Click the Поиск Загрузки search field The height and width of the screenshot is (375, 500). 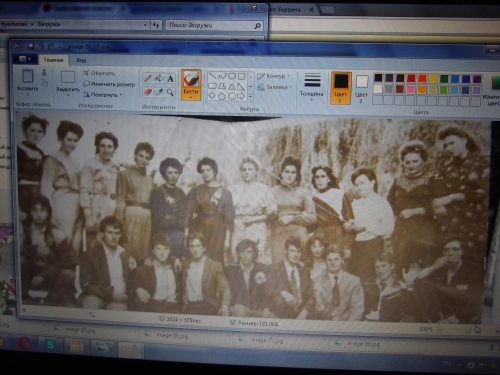pyautogui.click(x=214, y=25)
